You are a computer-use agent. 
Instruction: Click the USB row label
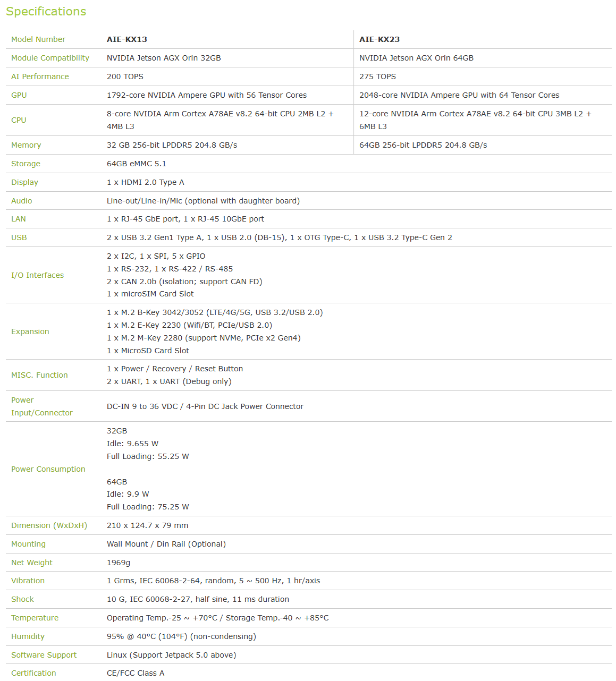(x=19, y=237)
